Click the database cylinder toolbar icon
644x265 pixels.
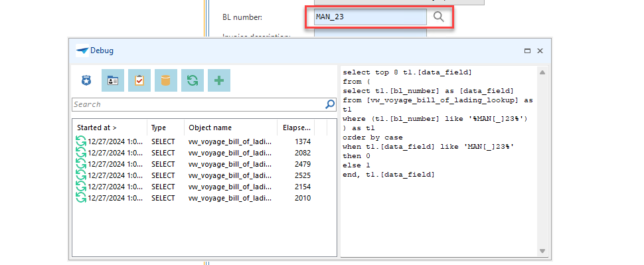click(165, 80)
